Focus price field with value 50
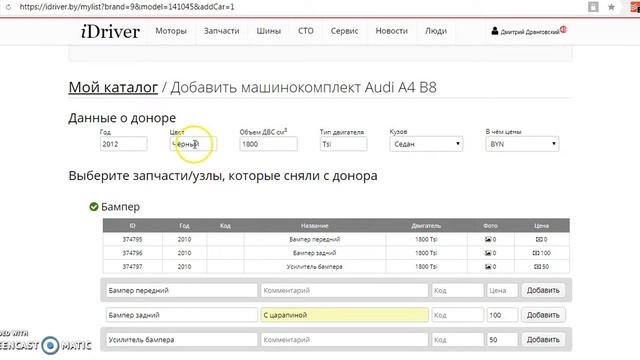Viewport: 640px width, 360px height. 502,340
